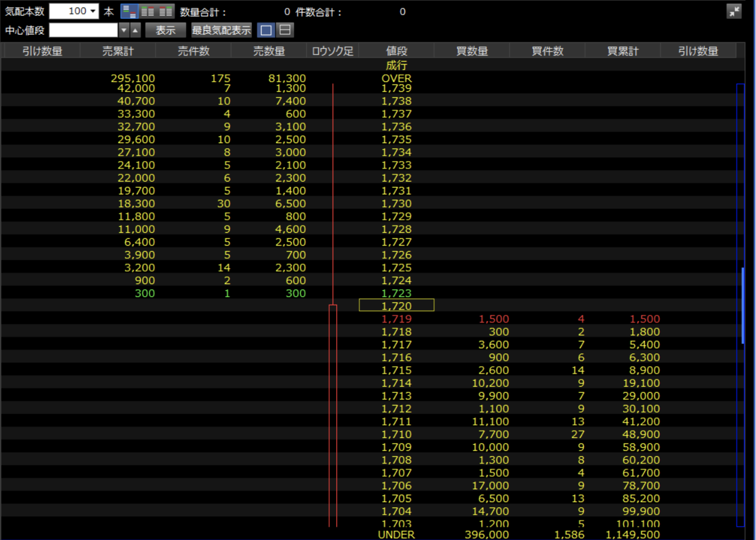756x540 pixels.
Task: Click the 最良気配表示 button
Action: (221, 30)
